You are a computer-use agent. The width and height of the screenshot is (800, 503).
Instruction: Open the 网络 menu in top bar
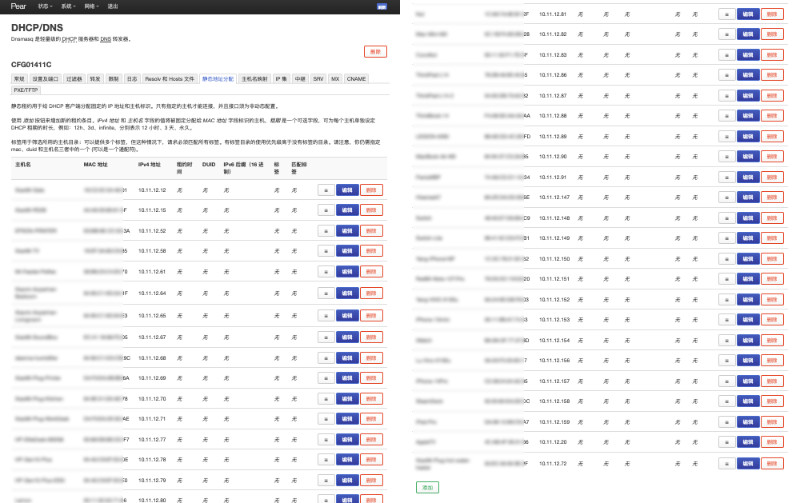[x=91, y=6]
